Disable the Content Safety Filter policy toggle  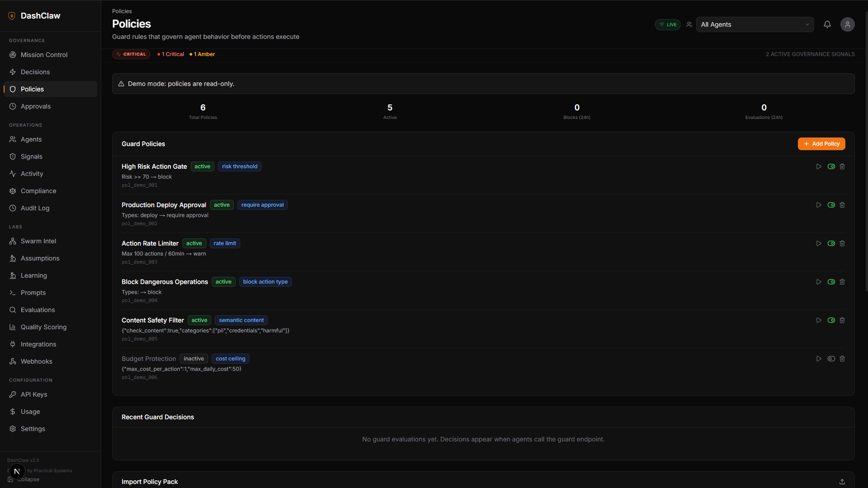(831, 320)
